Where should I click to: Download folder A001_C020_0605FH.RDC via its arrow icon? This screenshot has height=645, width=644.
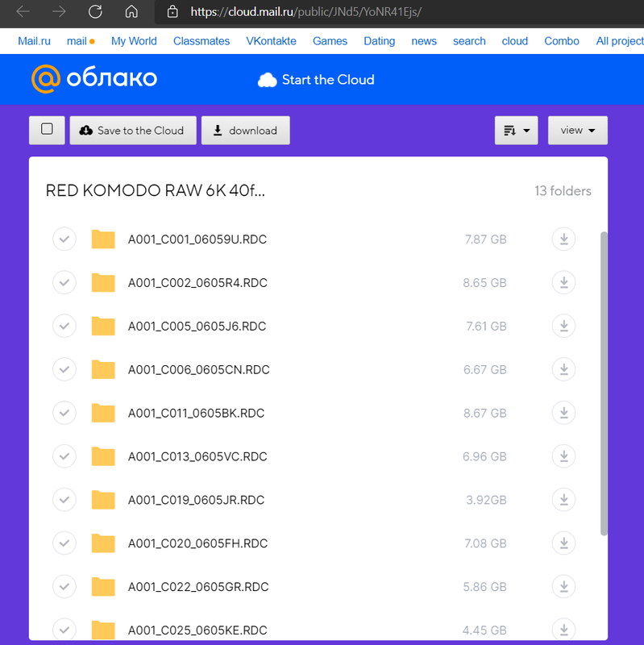tap(563, 543)
